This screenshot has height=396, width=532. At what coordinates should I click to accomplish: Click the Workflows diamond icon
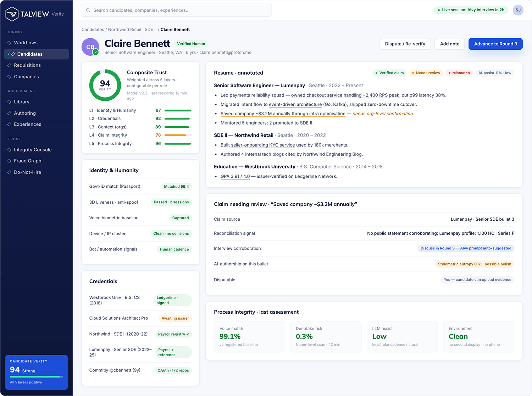tap(9, 43)
